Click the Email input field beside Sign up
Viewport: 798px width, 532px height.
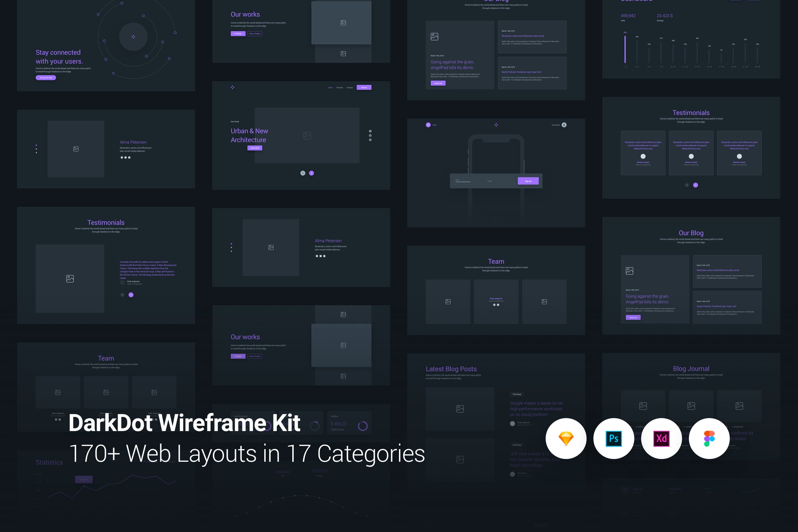[x=499, y=181]
